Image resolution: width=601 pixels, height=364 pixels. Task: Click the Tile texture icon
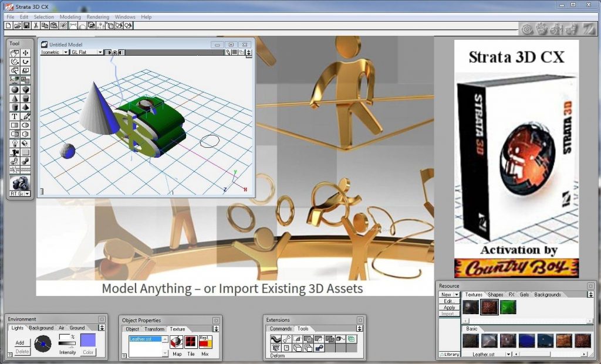(191, 341)
